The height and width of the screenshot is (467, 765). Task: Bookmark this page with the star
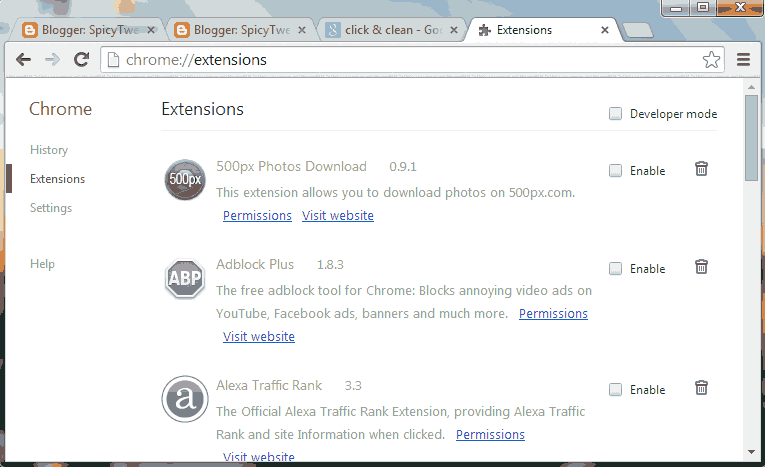click(711, 60)
